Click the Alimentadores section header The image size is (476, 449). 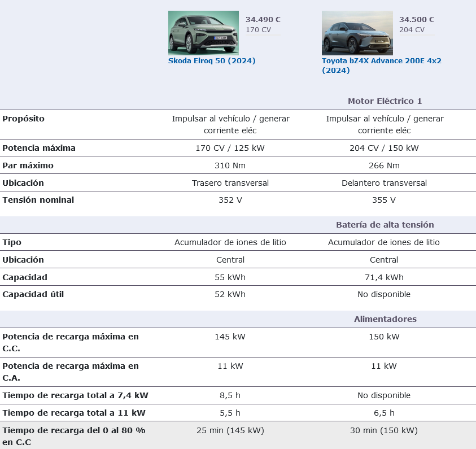[385, 319]
